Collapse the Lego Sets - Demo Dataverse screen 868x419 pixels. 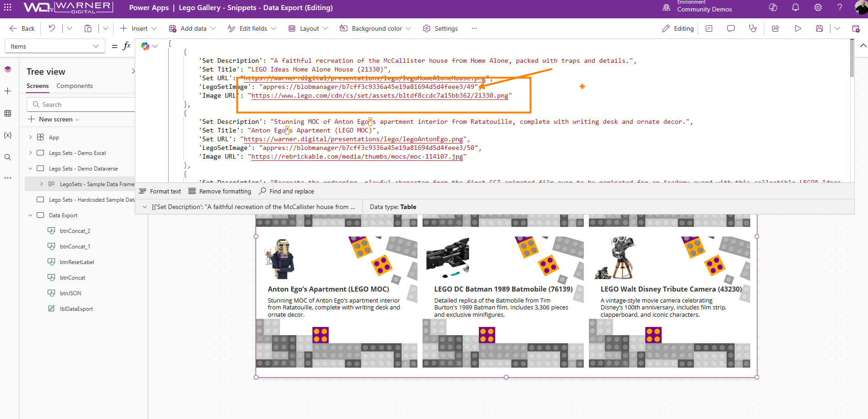coord(30,168)
